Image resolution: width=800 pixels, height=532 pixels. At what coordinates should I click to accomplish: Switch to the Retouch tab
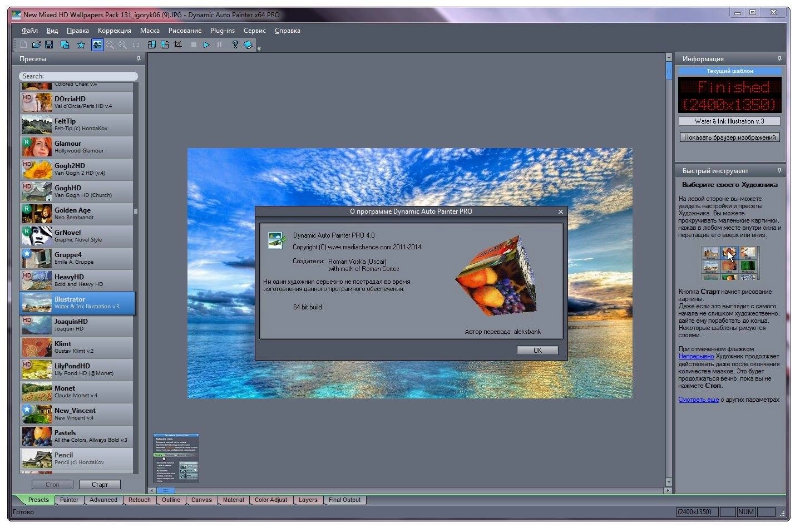[140, 500]
